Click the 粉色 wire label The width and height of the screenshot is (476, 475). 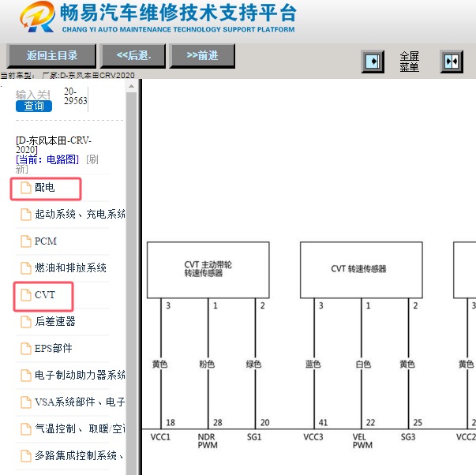pyautogui.click(x=207, y=364)
